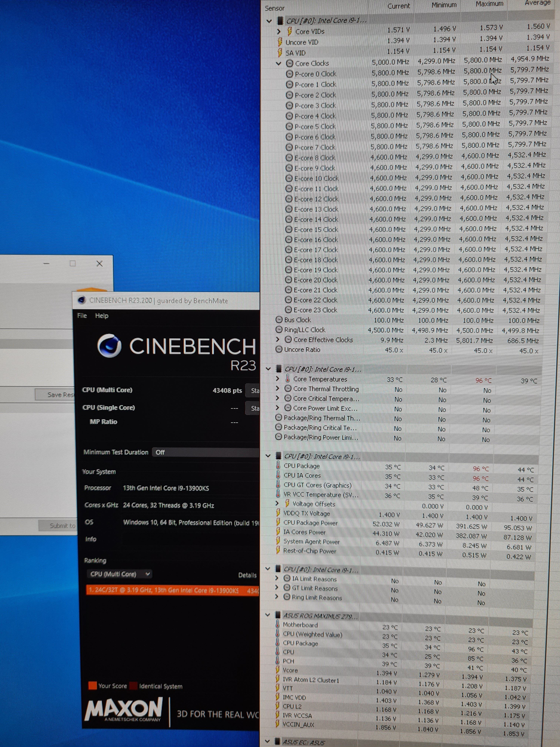Open the Help menu in Cinebench
Viewport: 560px width, 747px height.
(102, 315)
